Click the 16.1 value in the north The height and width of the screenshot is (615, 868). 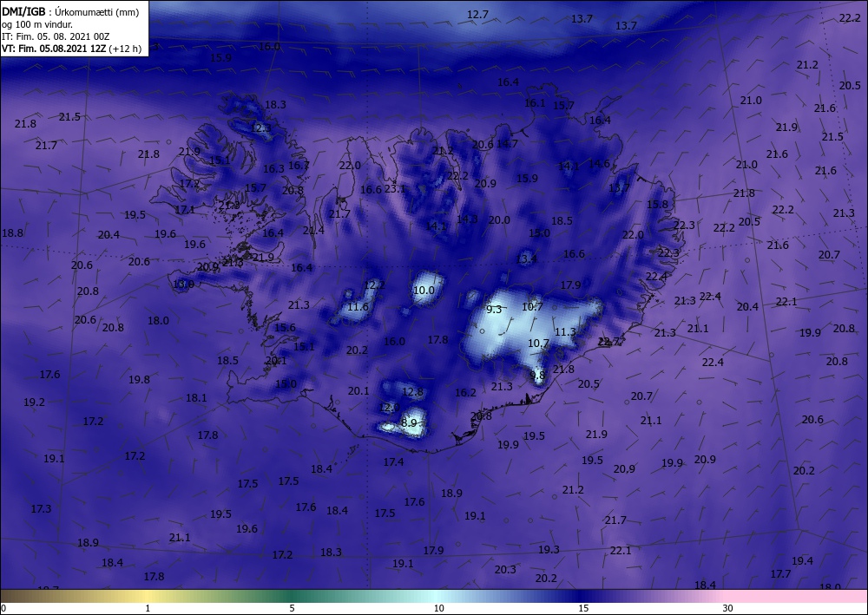pyautogui.click(x=535, y=103)
